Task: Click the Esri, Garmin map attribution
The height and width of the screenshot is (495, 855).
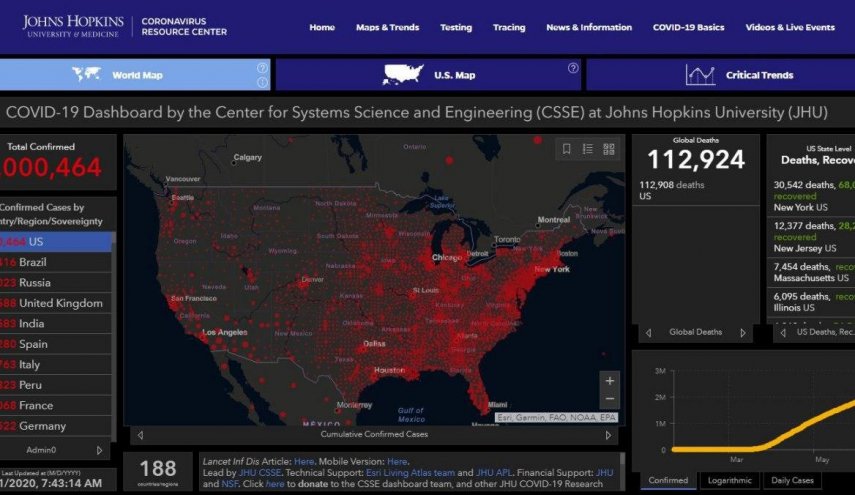Action: (556, 418)
